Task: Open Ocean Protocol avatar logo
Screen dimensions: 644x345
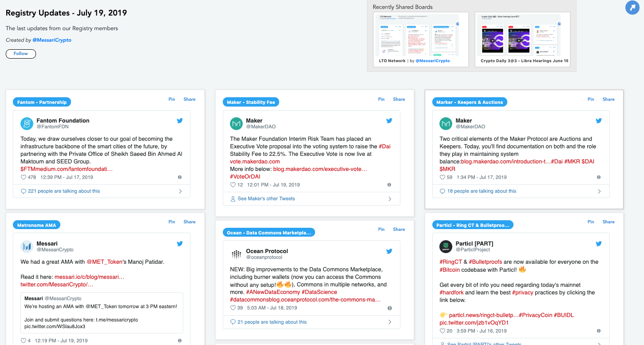Action: click(x=236, y=254)
